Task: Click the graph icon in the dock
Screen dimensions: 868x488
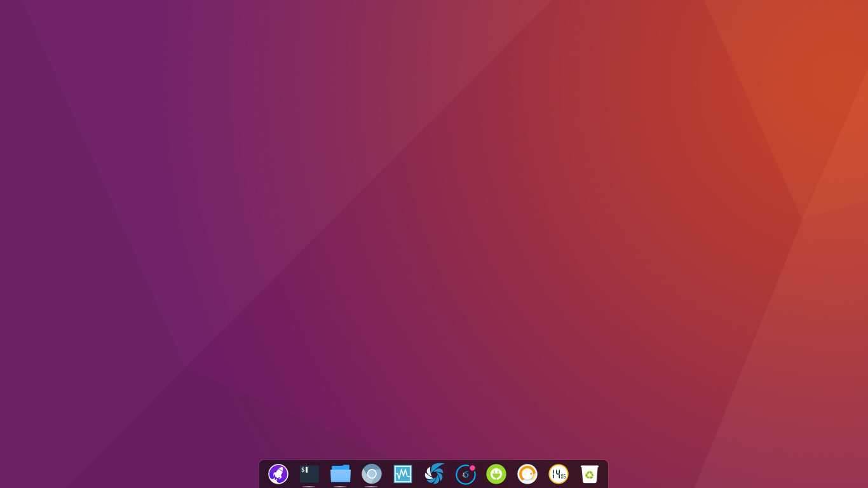Action: (x=403, y=474)
